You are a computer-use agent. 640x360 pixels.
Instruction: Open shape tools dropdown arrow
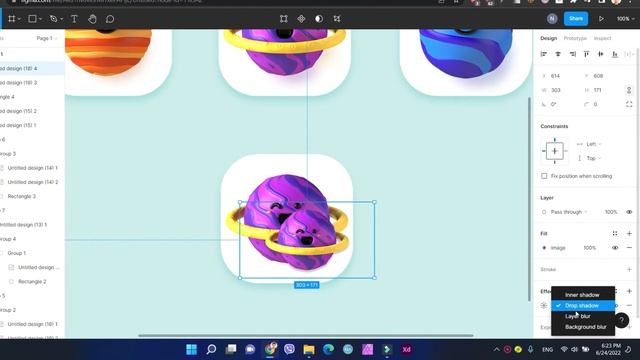click(40, 19)
